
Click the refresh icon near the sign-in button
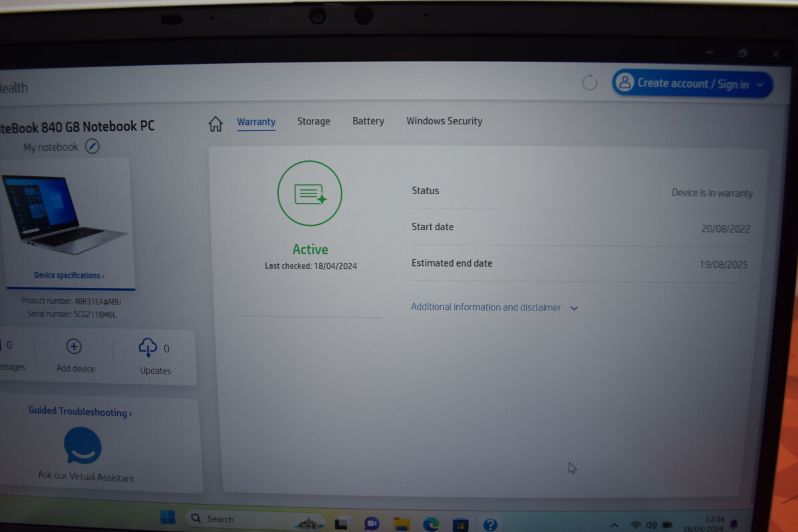(590, 82)
